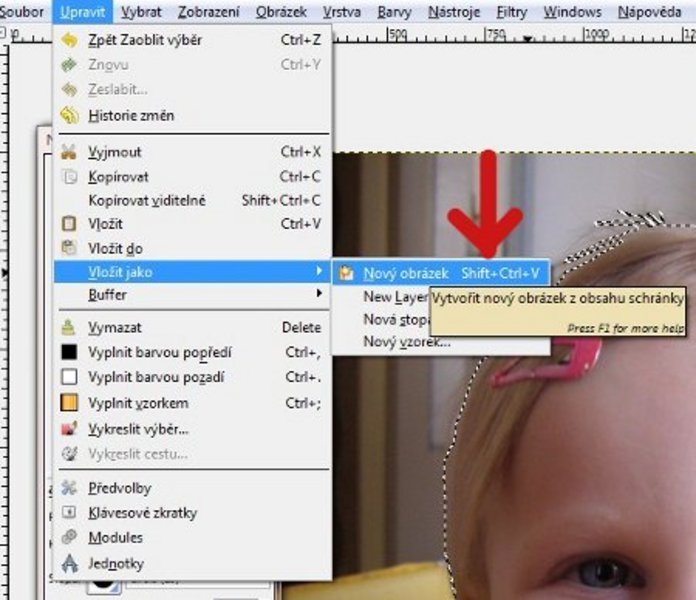
Task: Click the horizontal ruler above the canvas
Action: pyautogui.click(x=514, y=35)
